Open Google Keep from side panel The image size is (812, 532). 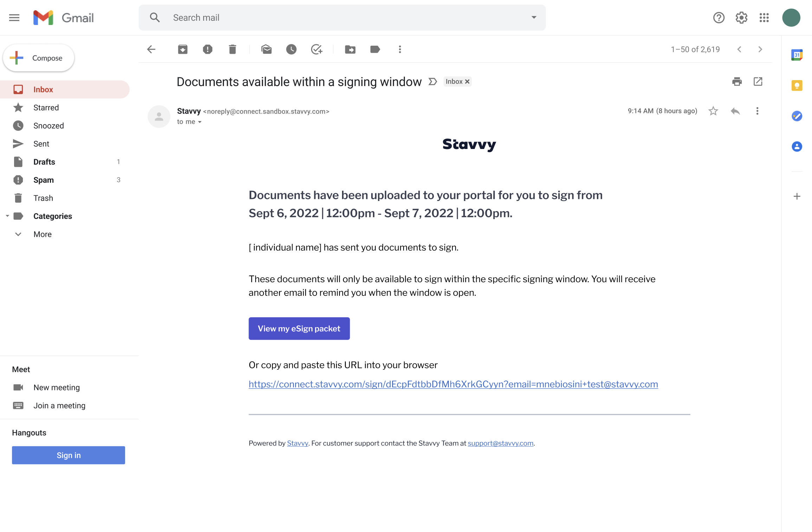(797, 85)
